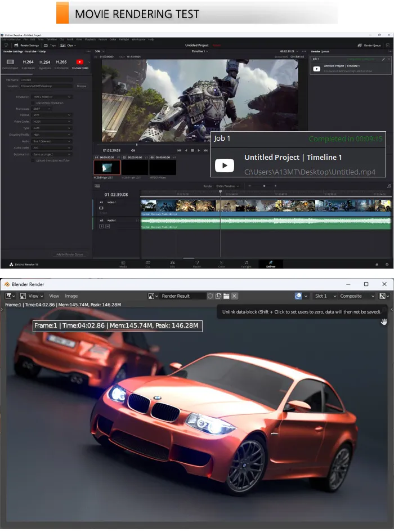Open the Image menu in Blender
The image size is (394, 532).
pyautogui.click(x=71, y=296)
